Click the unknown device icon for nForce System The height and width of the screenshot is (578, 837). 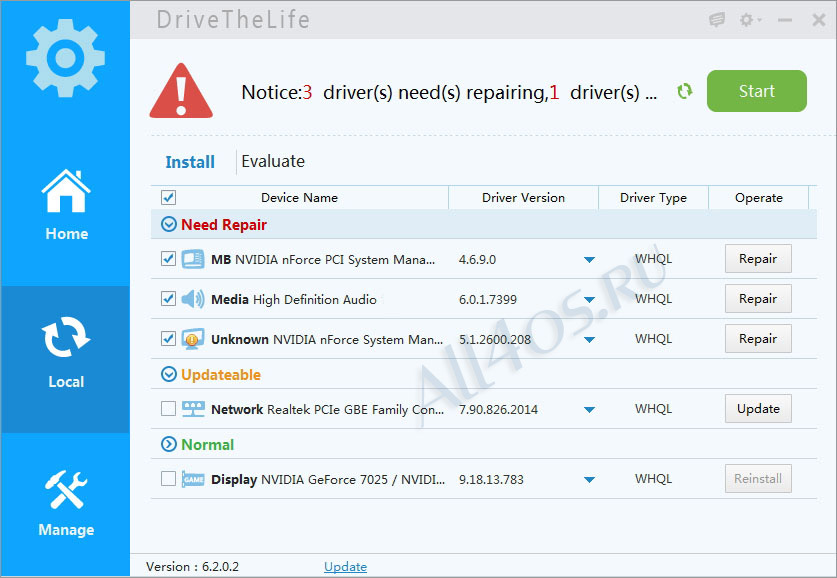coord(193,339)
